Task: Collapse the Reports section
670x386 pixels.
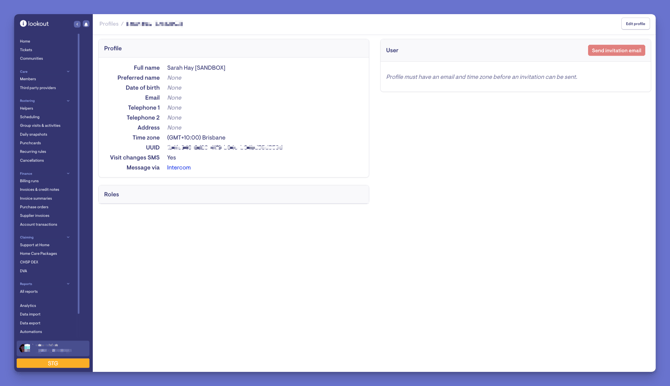Action: 68,284
